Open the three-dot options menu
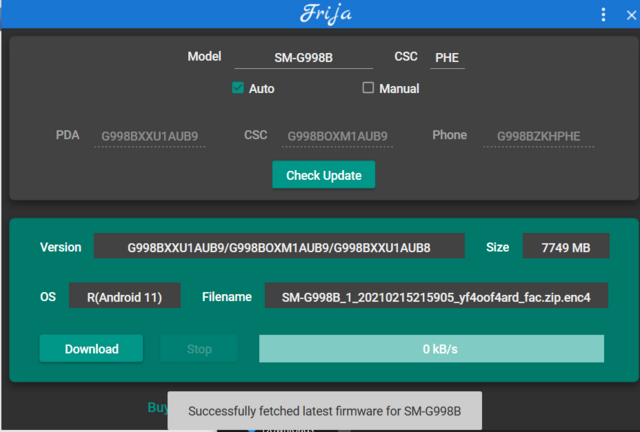The image size is (640, 432). [x=603, y=15]
